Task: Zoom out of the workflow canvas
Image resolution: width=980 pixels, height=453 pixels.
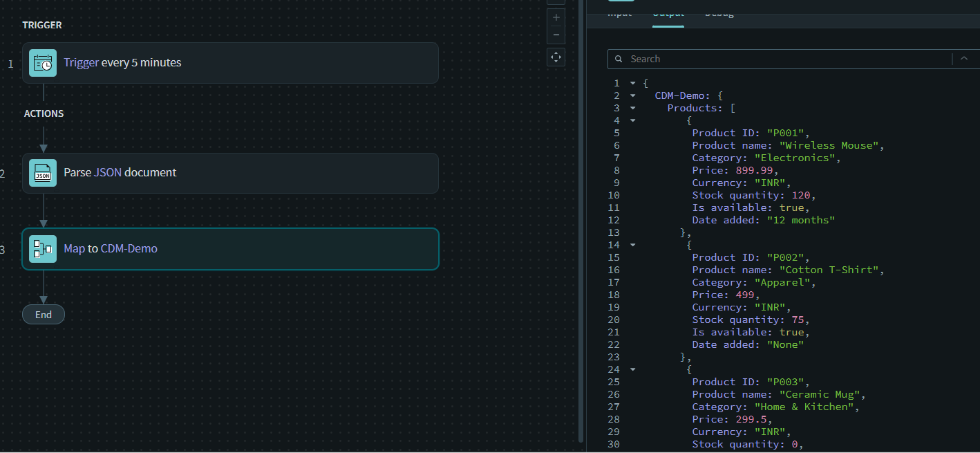Action: click(x=556, y=35)
